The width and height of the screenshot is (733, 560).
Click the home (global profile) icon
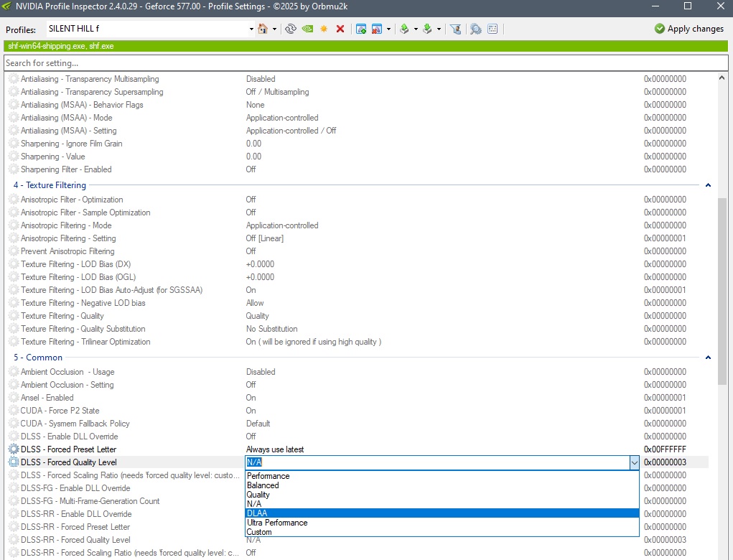[263, 29]
